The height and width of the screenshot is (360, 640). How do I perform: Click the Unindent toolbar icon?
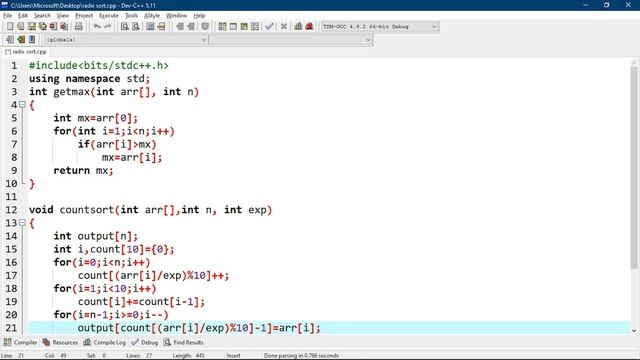tap(191, 27)
